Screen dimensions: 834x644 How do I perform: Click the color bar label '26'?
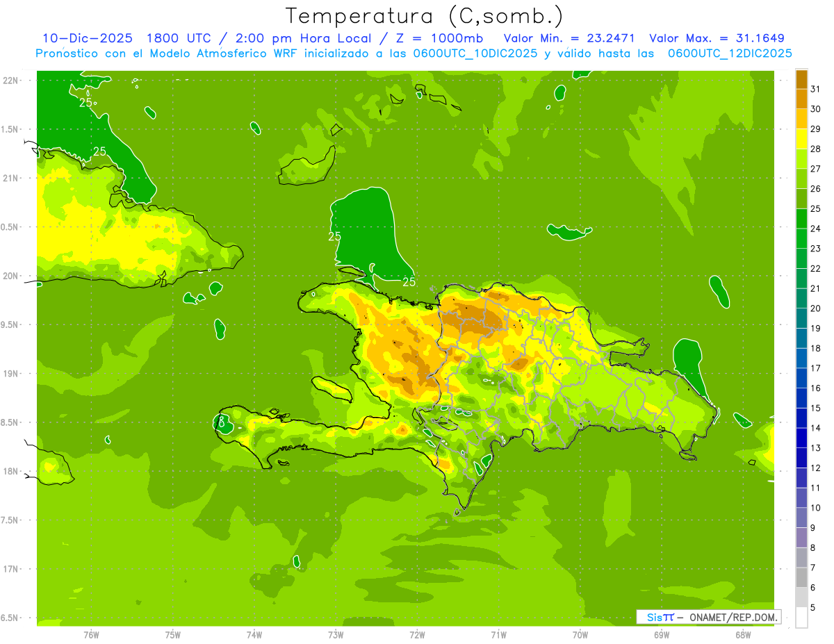(x=816, y=189)
